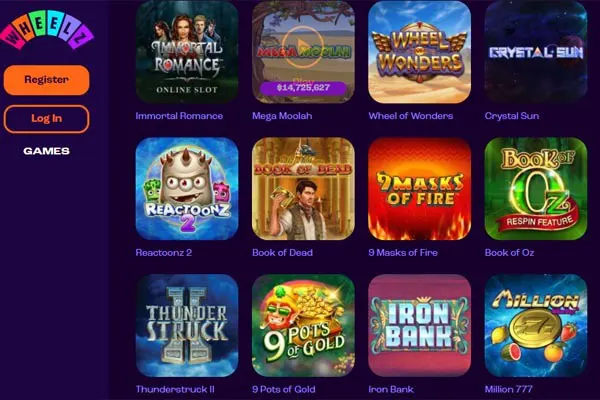Play Mega Moolah via the circular play icon

303,46
